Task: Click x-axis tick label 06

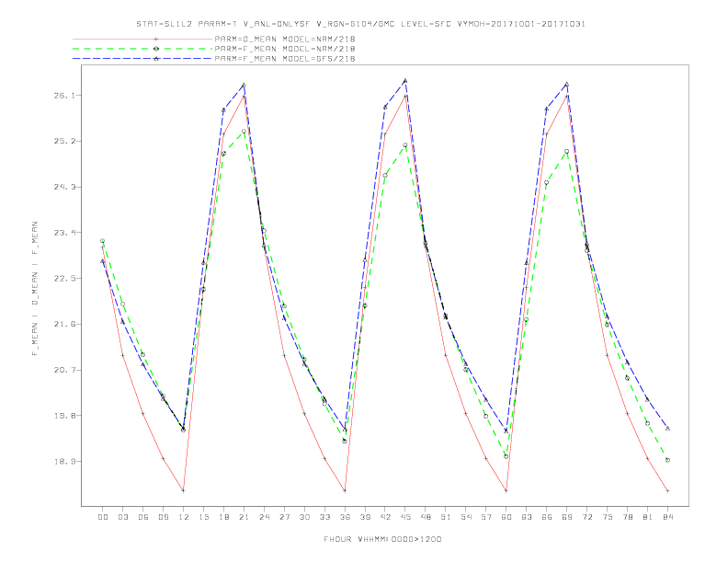Action: [143, 517]
